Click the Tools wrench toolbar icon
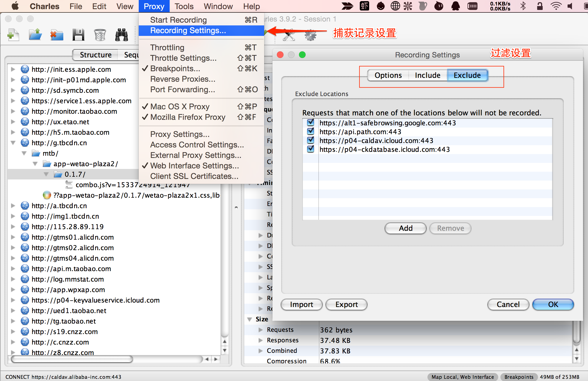 (289, 35)
